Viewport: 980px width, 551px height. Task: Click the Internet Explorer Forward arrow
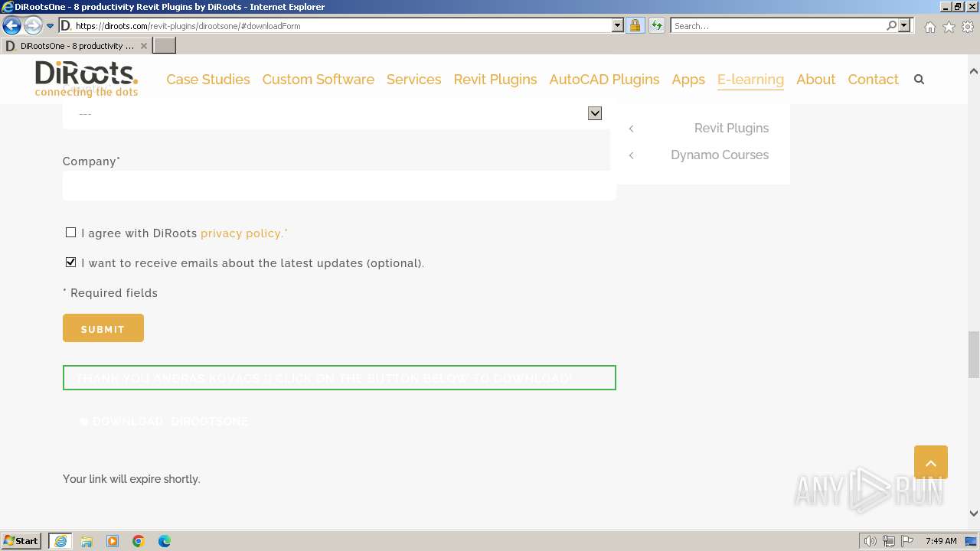pos(33,26)
